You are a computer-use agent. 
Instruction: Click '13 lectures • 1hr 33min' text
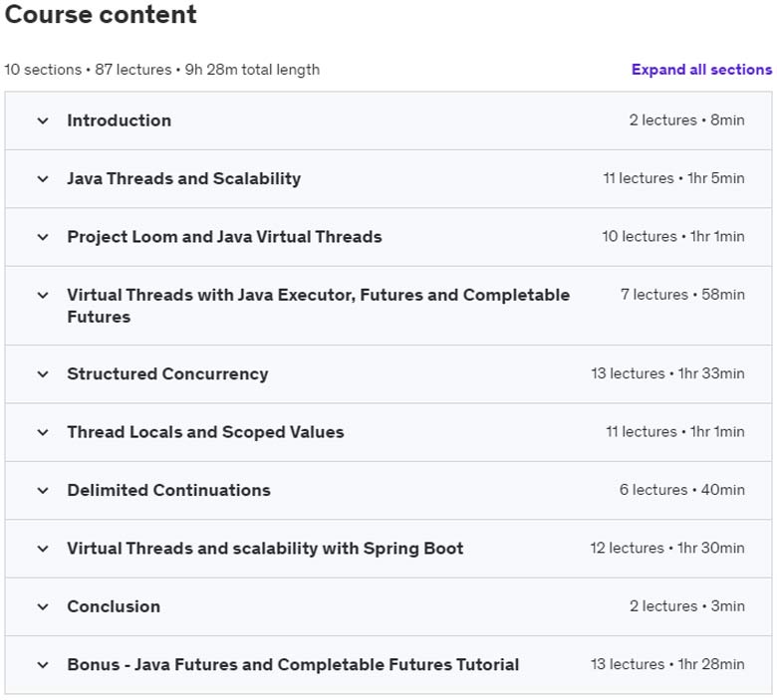click(x=667, y=373)
